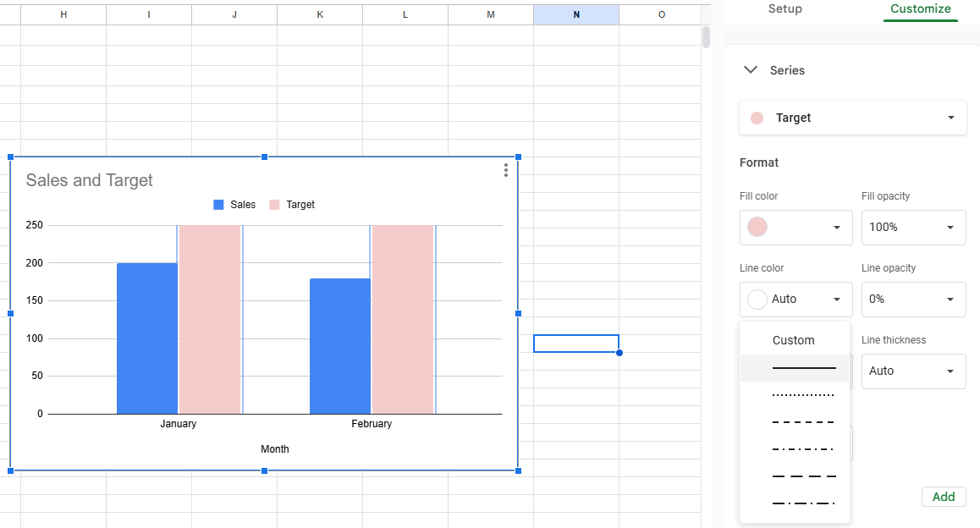Viewport: 980px width, 528px height.
Task: Select the solid line dash type
Action: pyautogui.click(x=803, y=368)
